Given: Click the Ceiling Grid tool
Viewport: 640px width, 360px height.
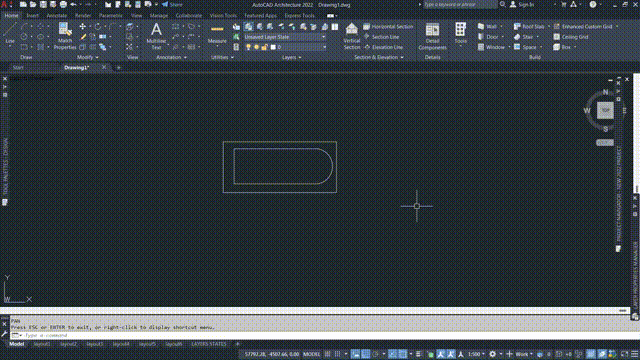Looking at the screenshot, I should click(571, 37).
